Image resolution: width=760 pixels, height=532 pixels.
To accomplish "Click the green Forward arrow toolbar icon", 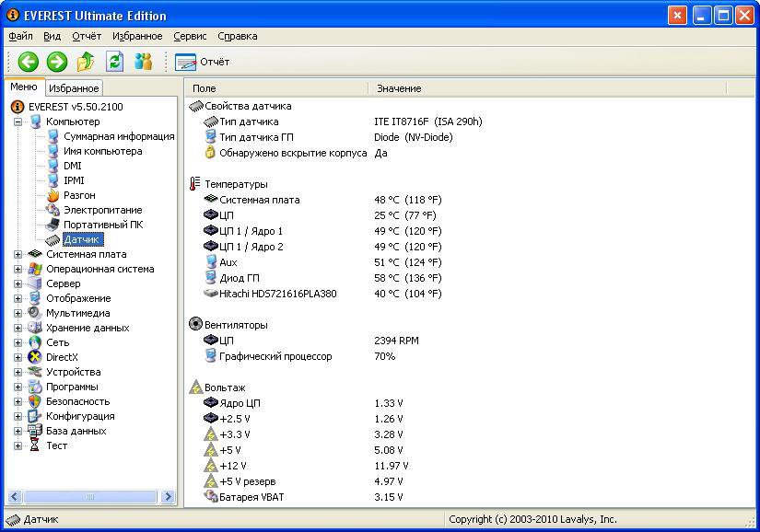I will point(57,62).
